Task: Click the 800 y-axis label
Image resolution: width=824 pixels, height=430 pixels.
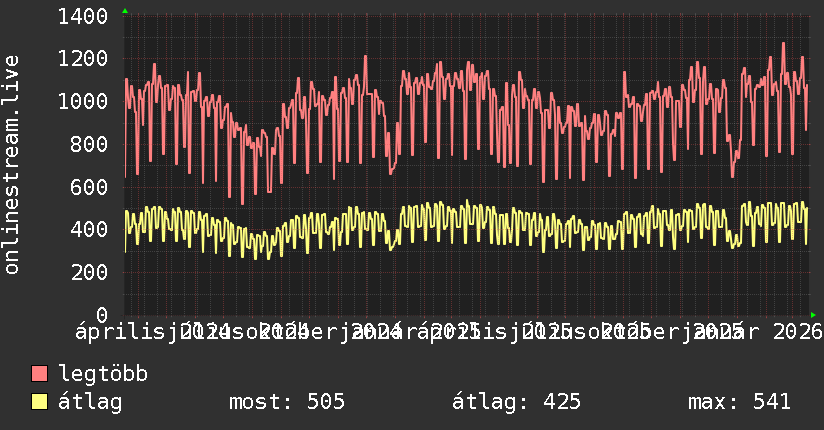Action: [x=89, y=144]
